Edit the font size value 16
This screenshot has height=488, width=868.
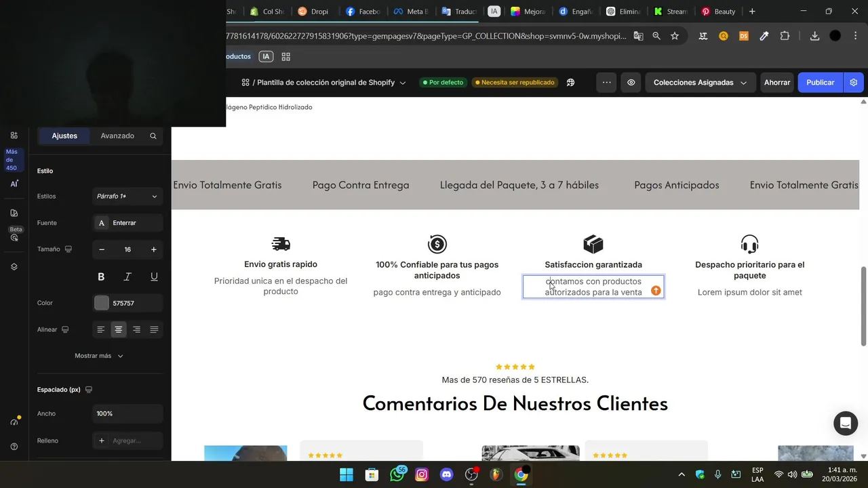[x=127, y=249]
